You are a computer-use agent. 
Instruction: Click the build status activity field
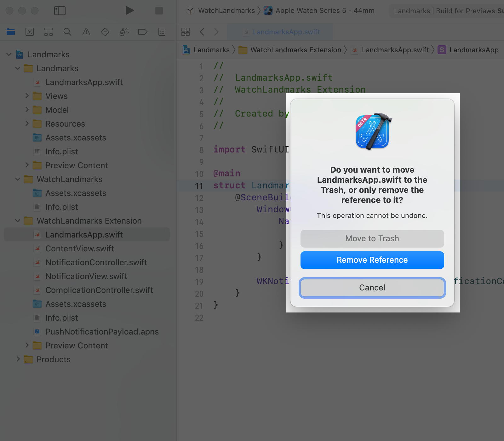pos(447,11)
